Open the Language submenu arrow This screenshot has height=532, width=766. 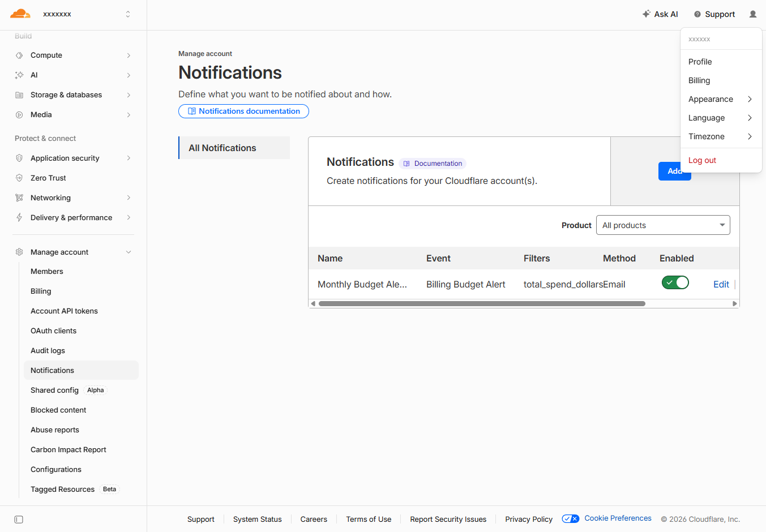tap(750, 118)
